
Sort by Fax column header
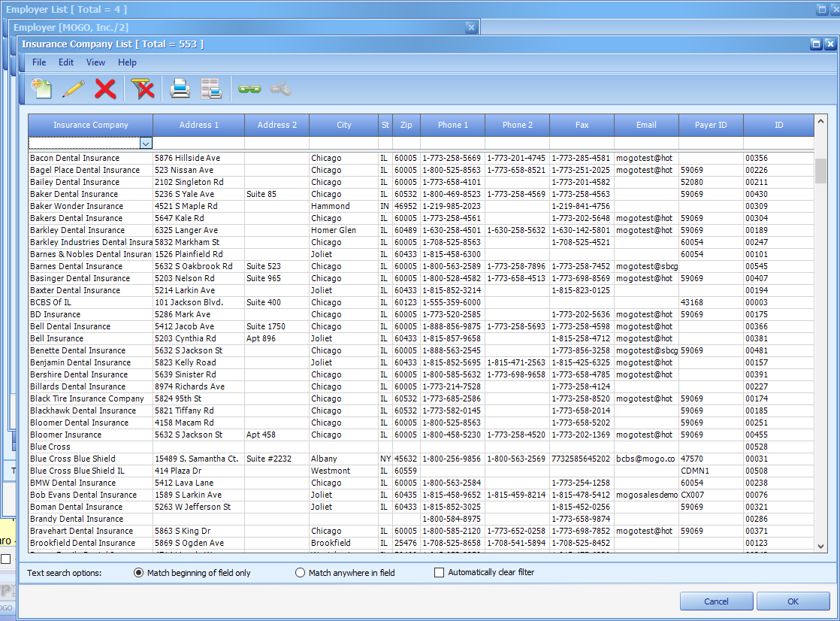click(582, 125)
